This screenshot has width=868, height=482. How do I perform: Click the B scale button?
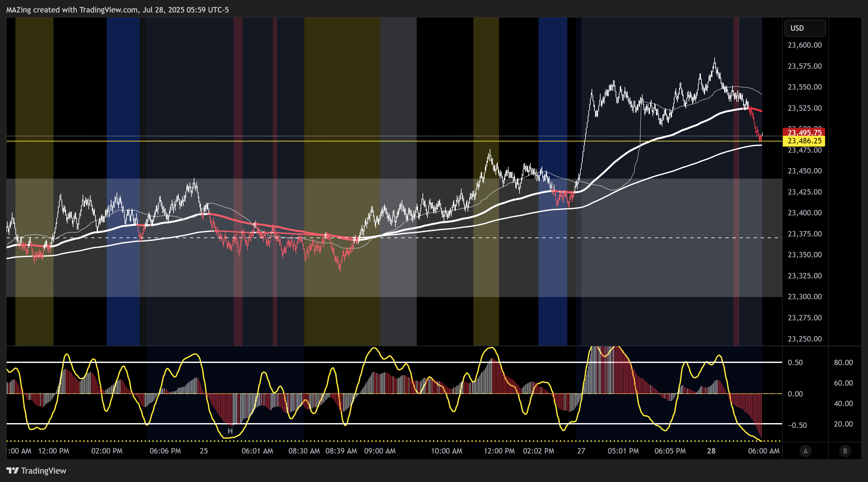tap(845, 451)
